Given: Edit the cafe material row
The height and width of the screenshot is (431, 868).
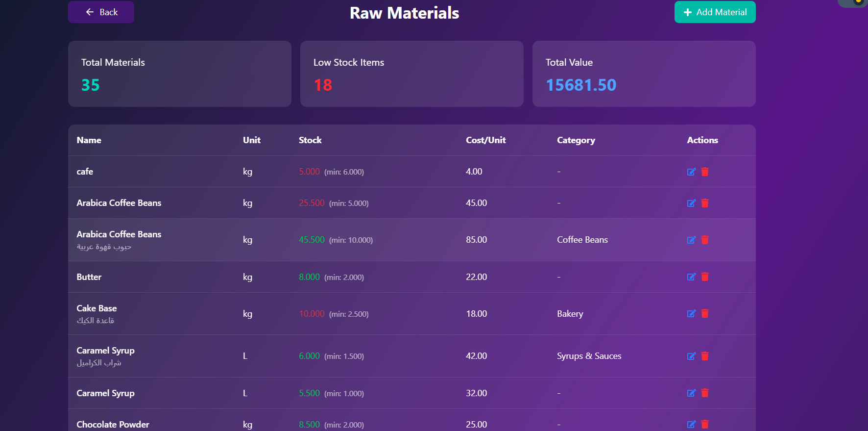Looking at the screenshot, I should [691, 172].
